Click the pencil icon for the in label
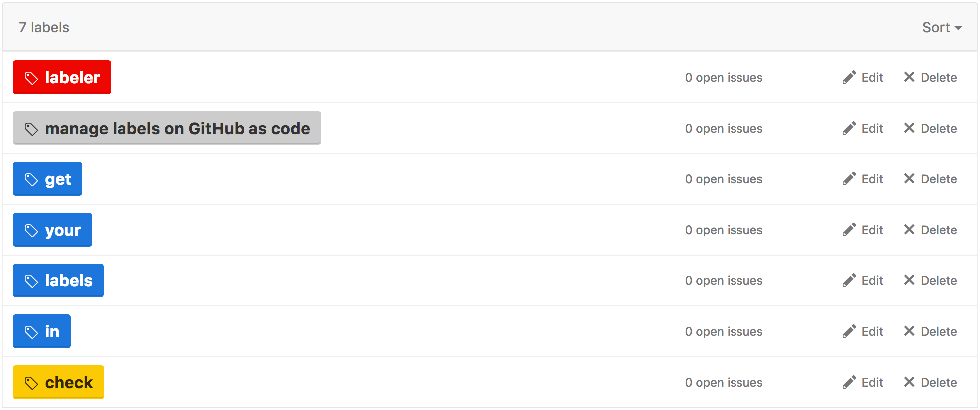 tap(849, 331)
